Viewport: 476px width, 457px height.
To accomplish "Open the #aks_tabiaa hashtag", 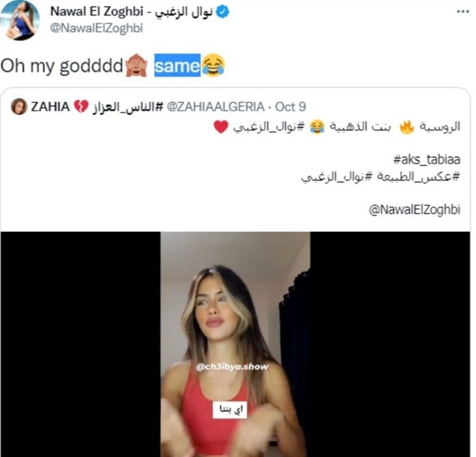I will [427, 159].
